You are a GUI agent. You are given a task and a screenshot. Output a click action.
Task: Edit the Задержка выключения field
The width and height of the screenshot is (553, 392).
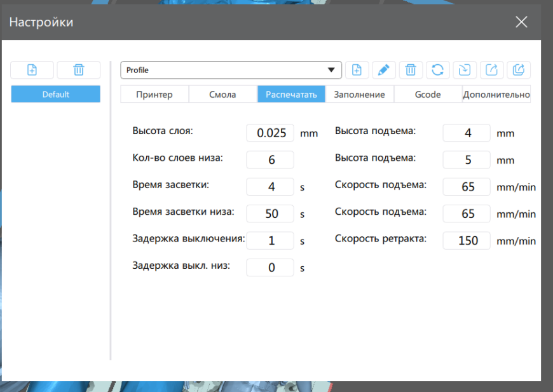tap(270, 240)
